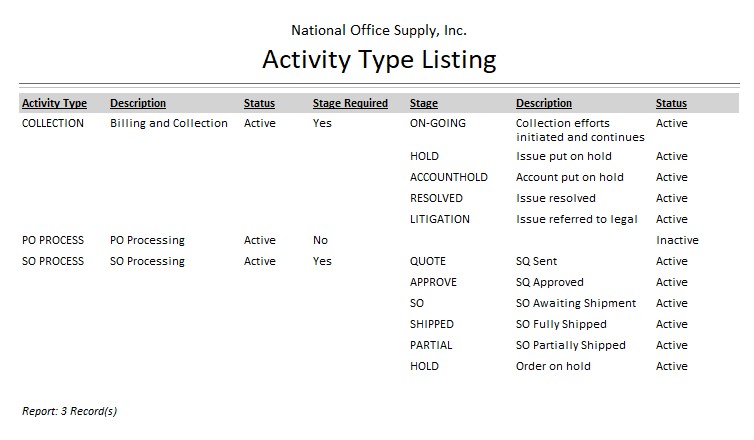Click the LITIGATION stage entry

point(440,219)
